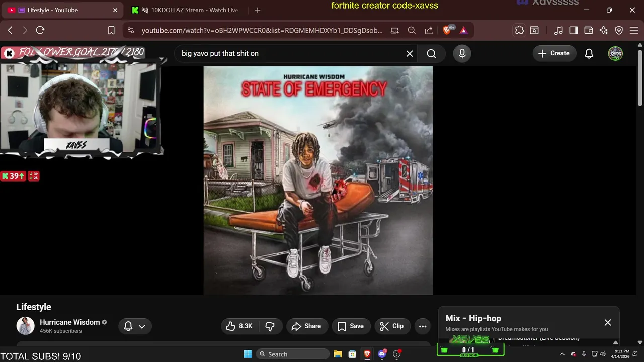Click the Share button under the video
Image resolution: width=644 pixels, height=362 pixels.
pyautogui.click(x=307, y=326)
